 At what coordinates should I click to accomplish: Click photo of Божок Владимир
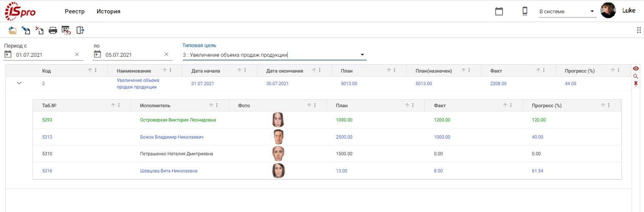[278, 137]
